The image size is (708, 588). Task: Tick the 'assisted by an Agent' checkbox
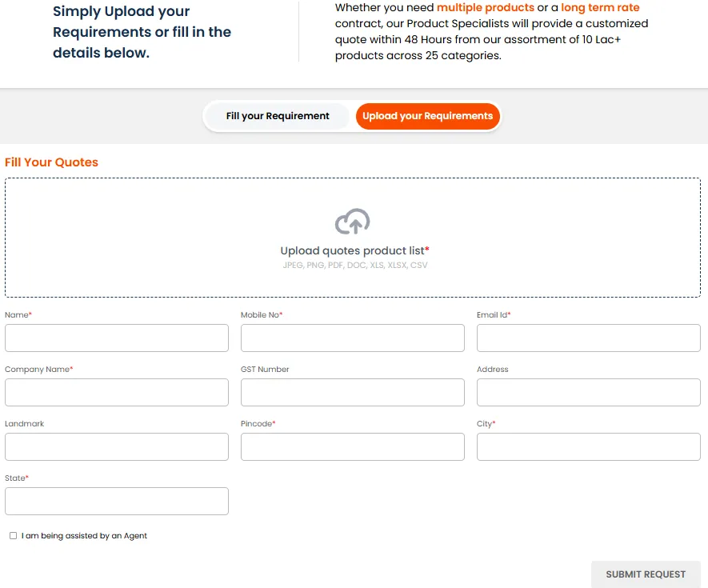click(x=13, y=536)
